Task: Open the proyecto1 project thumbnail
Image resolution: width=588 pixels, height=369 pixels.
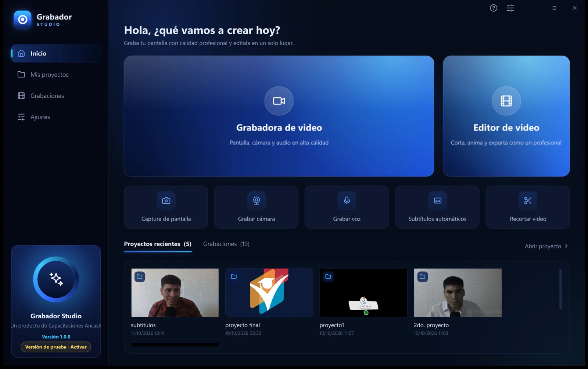Action: pos(363,293)
